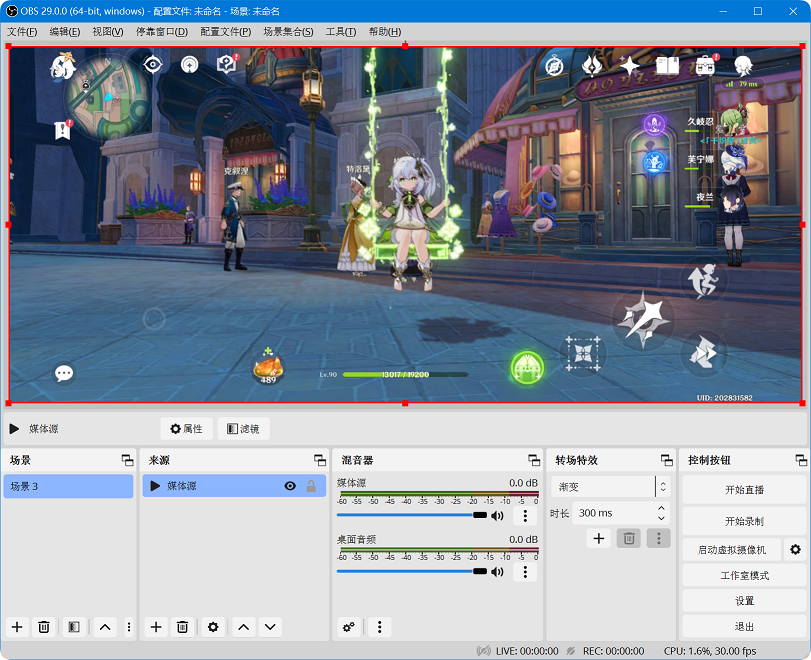Open 渐变 transition type dropdown
Screen dimensions: 811x660
[610, 487]
